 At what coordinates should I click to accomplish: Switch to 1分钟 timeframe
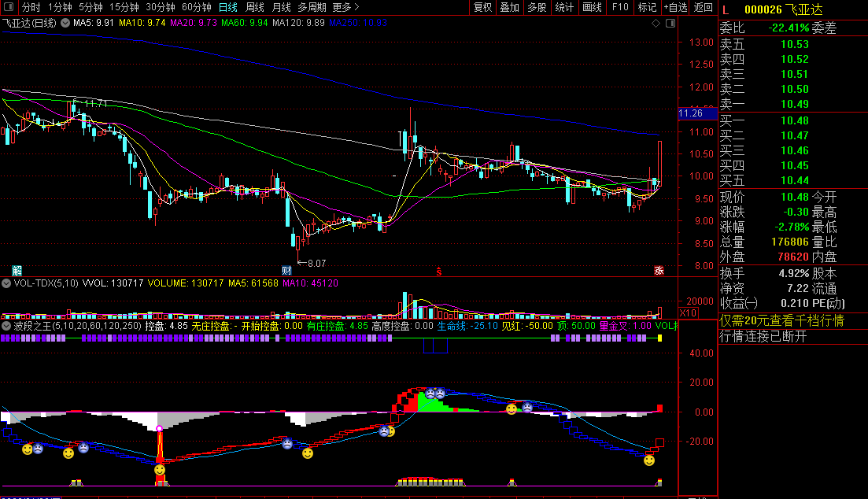click(59, 7)
